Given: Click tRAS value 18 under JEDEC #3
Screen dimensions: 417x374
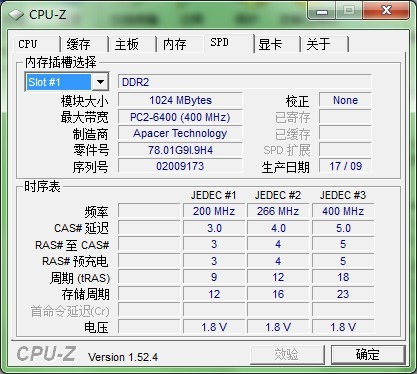Looking at the screenshot, I should (343, 277).
